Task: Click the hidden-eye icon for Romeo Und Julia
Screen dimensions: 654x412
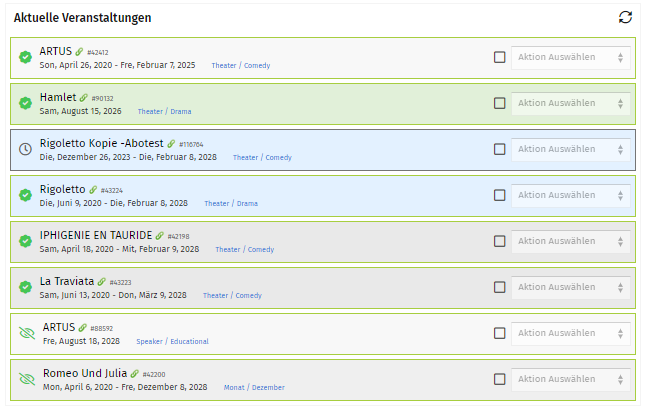Action: tap(27, 379)
